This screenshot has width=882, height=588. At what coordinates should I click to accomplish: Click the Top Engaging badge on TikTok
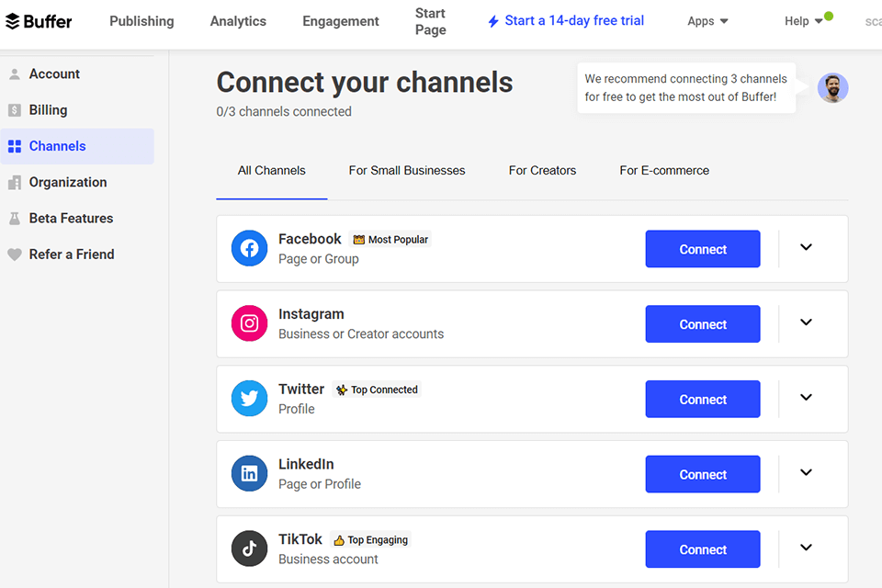(x=370, y=539)
